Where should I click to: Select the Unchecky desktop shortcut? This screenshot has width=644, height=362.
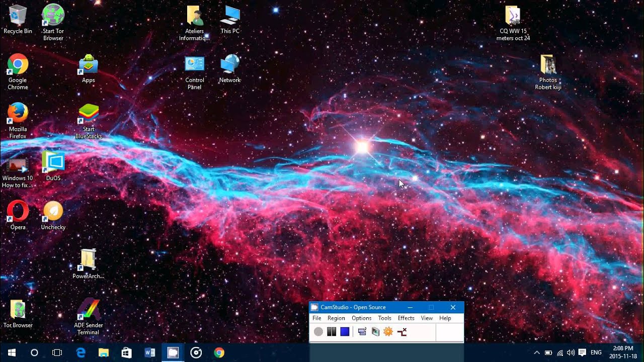53,216
